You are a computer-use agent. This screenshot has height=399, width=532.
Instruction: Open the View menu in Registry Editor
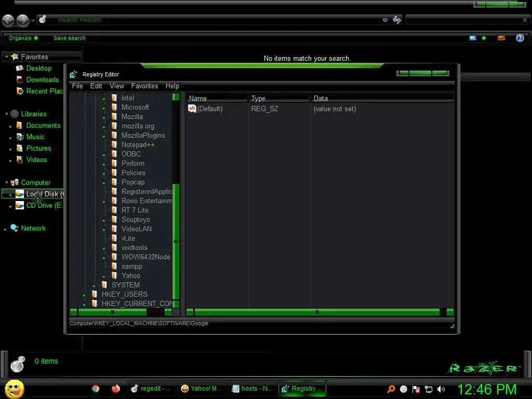[117, 86]
